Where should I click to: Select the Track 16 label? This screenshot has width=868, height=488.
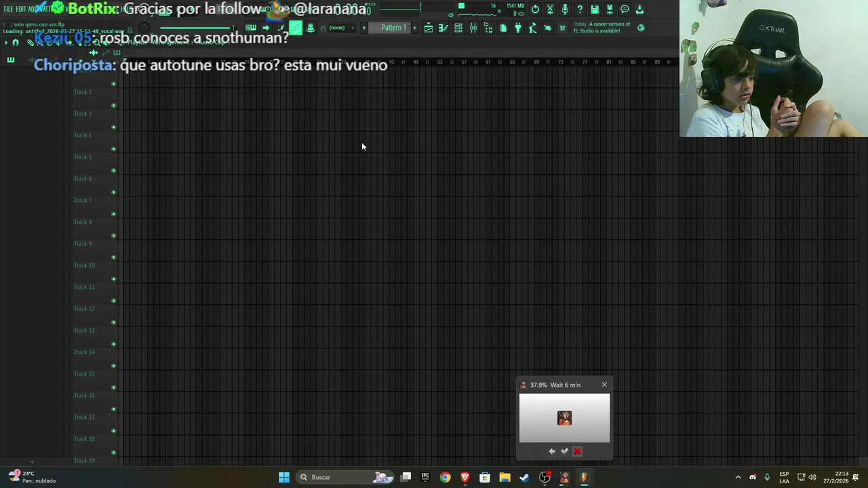pyautogui.click(x=84, y=396)
